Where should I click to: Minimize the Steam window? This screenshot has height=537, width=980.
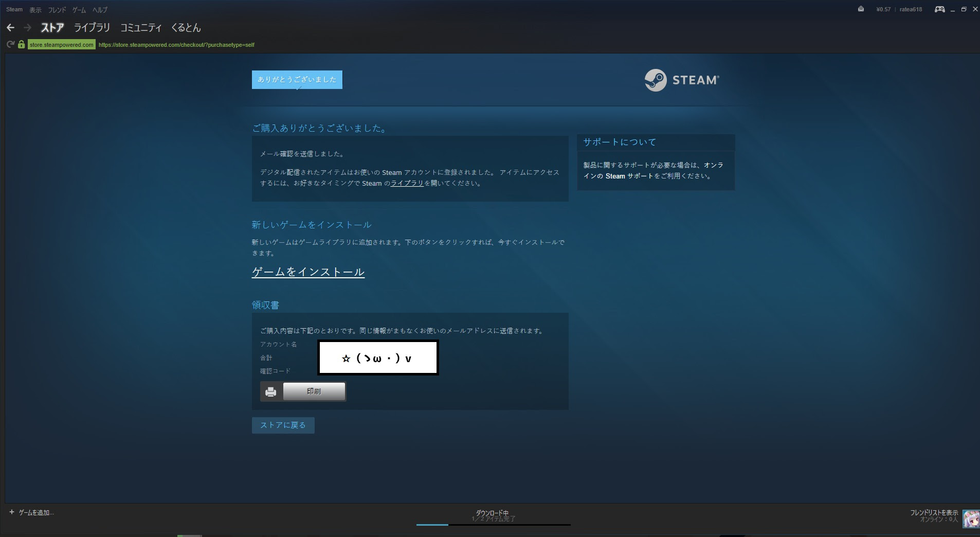click(x=952, y=9)
